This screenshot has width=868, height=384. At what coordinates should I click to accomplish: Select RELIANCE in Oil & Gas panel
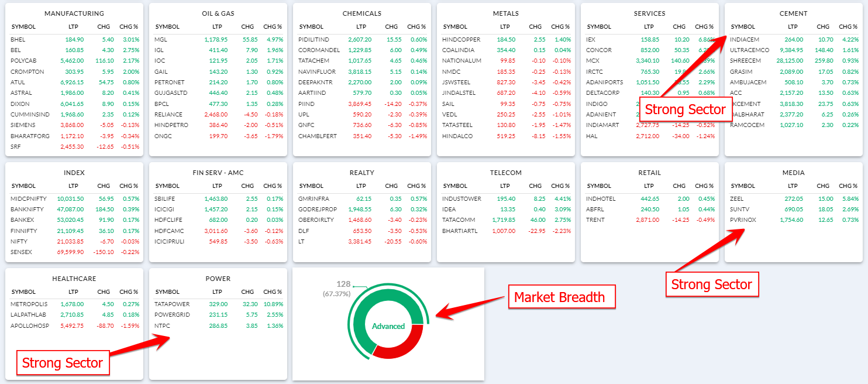tap(168, 114)
